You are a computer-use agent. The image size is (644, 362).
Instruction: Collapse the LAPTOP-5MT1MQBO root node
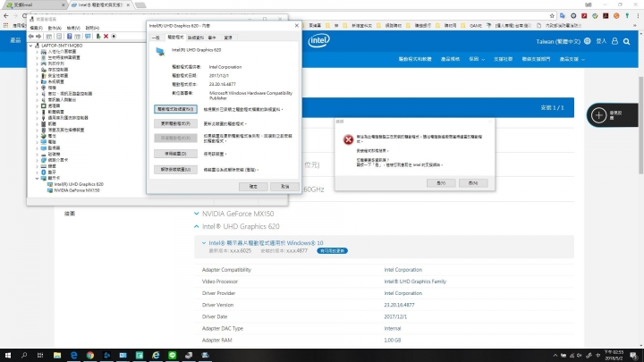[30, 46]
